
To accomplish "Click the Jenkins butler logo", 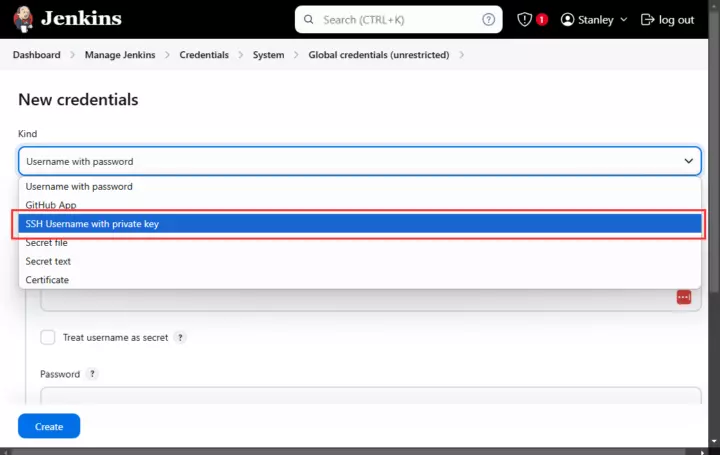I will coord(23,19).
